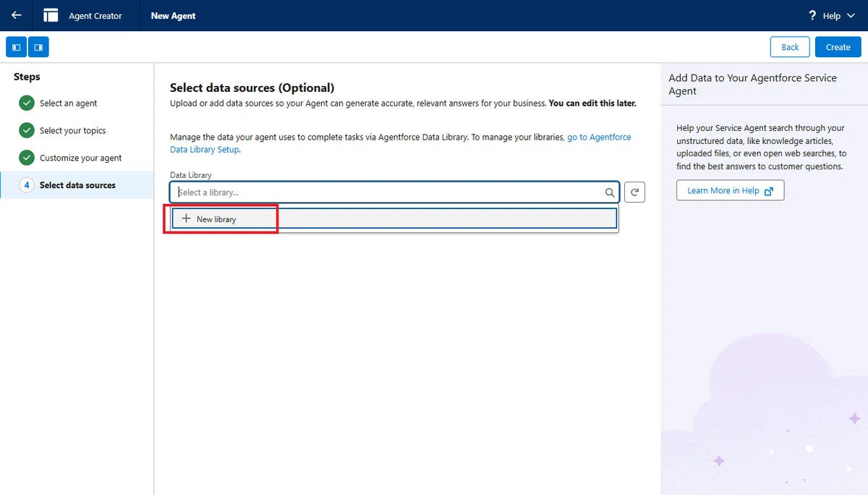Viewport: 868px width, 495px height.
Task: Click the Create button
Action: pos(838,47)
